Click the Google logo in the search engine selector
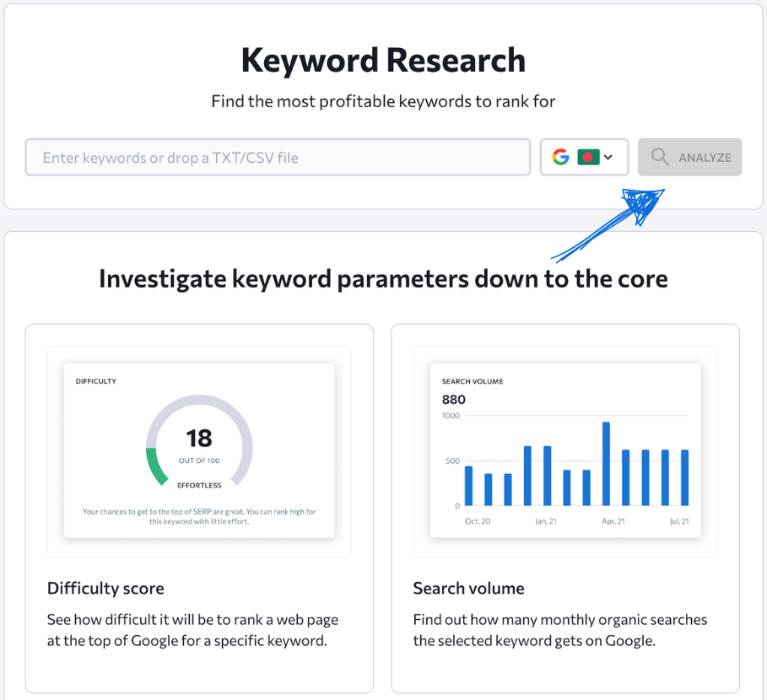Image resolution: width=767 pixels, height=700 pixels. 560,157
